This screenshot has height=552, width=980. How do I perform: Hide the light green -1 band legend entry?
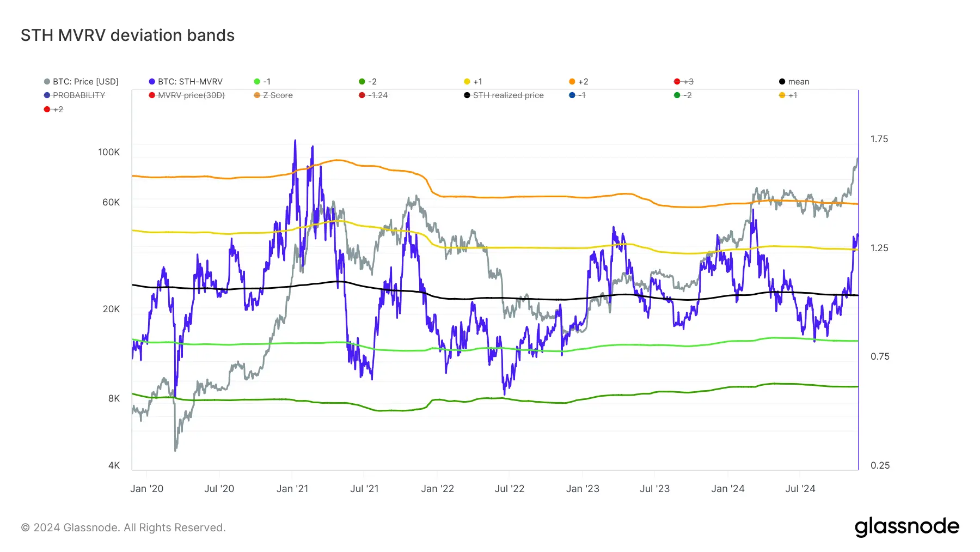click(262, 82)
